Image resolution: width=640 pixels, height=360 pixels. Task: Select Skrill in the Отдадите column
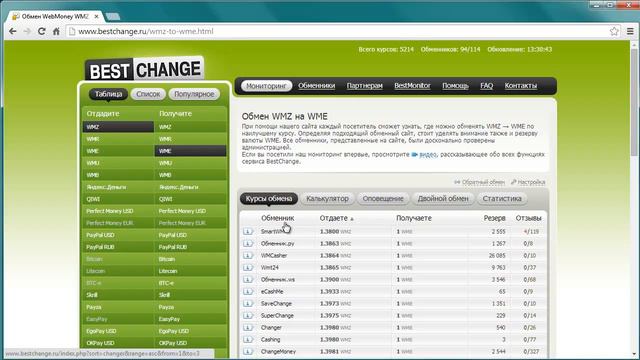coord(118,295)
